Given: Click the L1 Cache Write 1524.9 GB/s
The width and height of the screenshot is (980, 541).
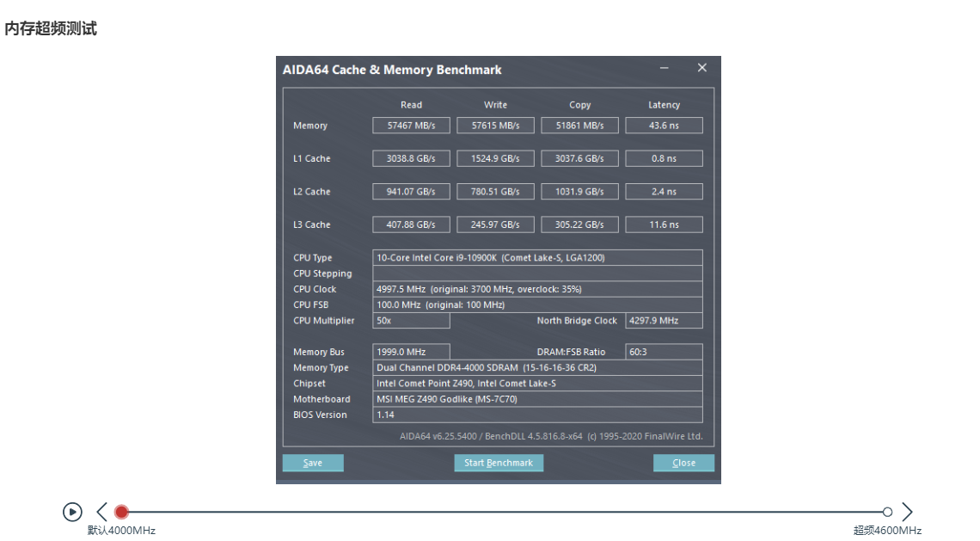Looking at the screenshot, I should click(496, 159).
